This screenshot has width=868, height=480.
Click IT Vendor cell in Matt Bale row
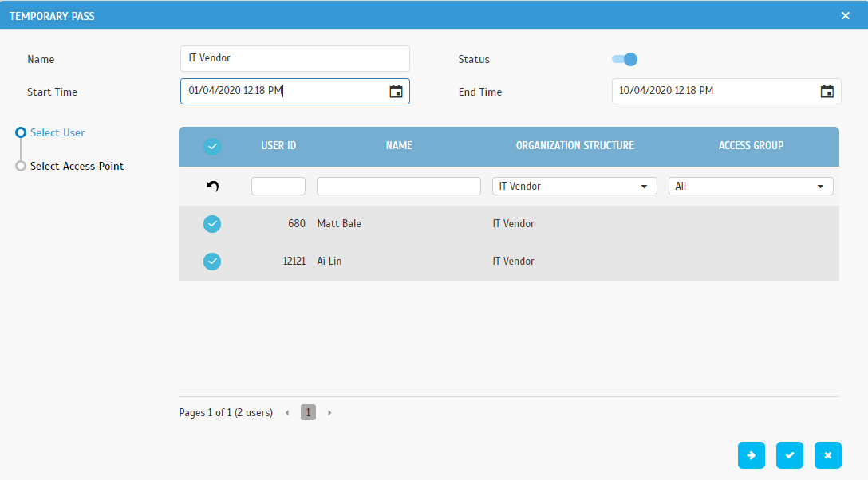pos(513,224)
